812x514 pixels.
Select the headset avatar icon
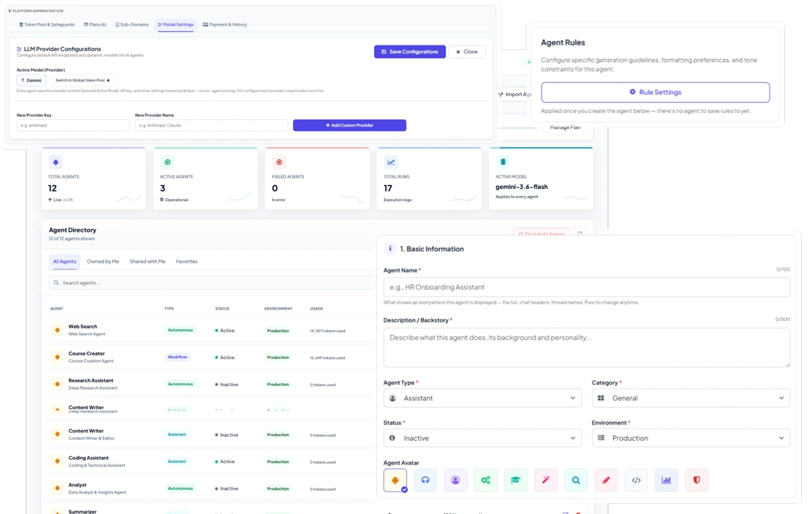(425, 480)
